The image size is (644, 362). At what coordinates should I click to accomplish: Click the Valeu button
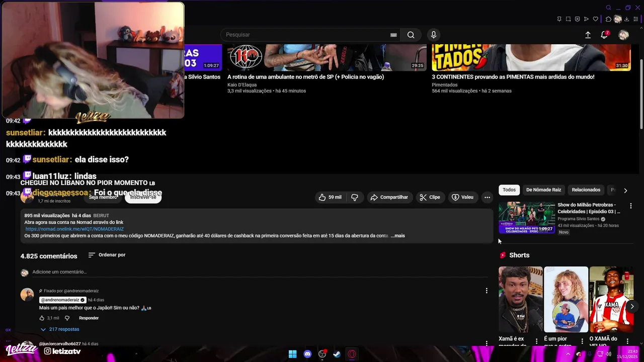tap(462, 197)
